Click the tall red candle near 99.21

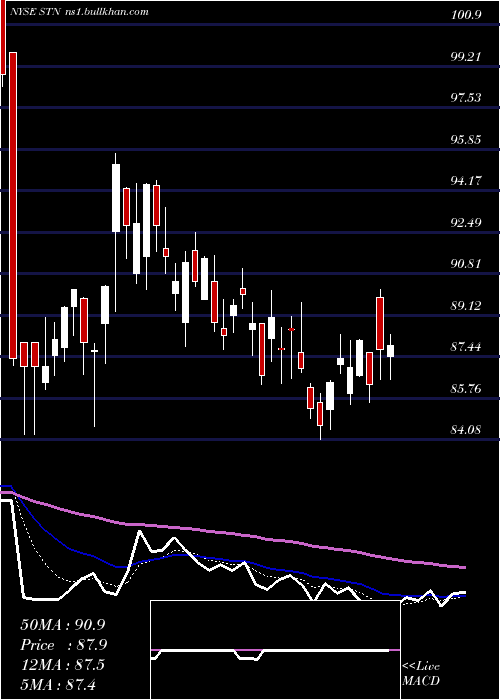tap(13, 205)
